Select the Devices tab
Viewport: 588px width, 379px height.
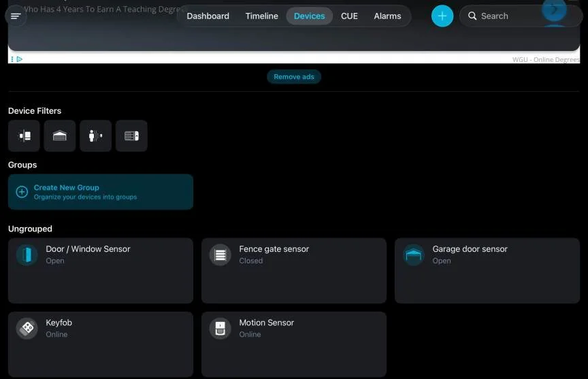pos(310,16)
